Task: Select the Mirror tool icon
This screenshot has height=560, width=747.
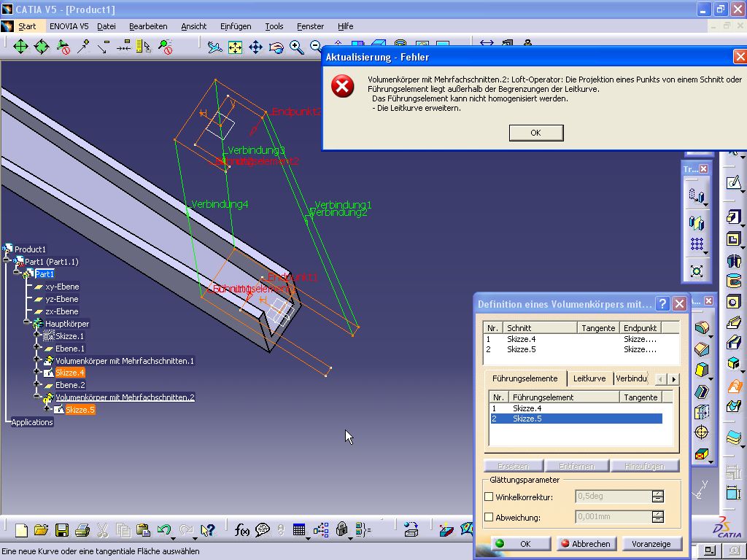Action: [697, 222]
